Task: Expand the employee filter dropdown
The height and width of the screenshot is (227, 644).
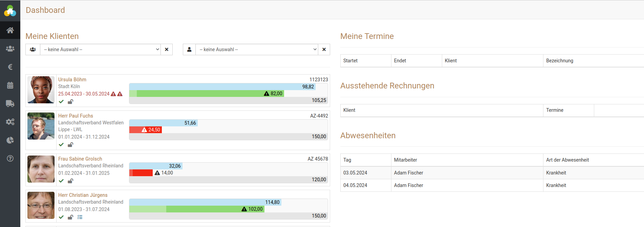Action: (257, 49)
